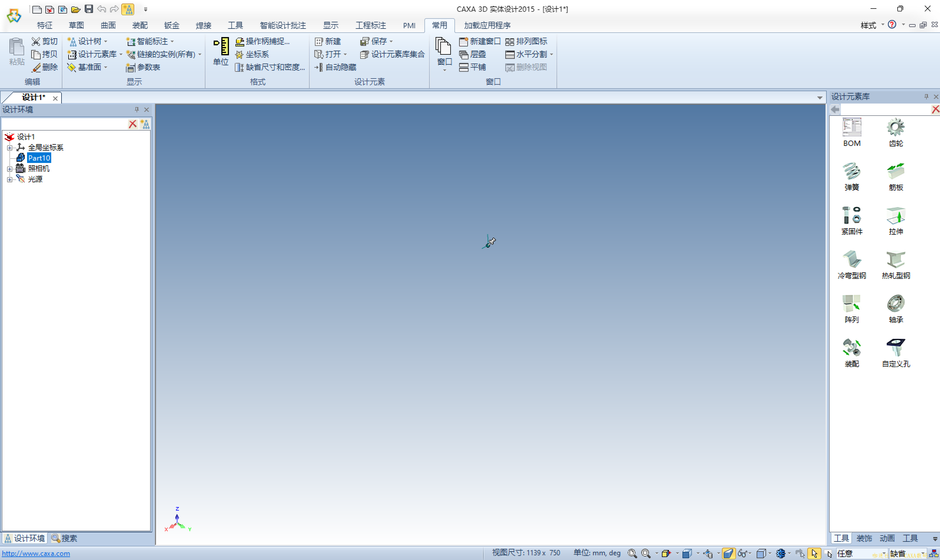The image size is (940, 560).
Task: Select the 齿轮 gear tool
Action: 896,132
